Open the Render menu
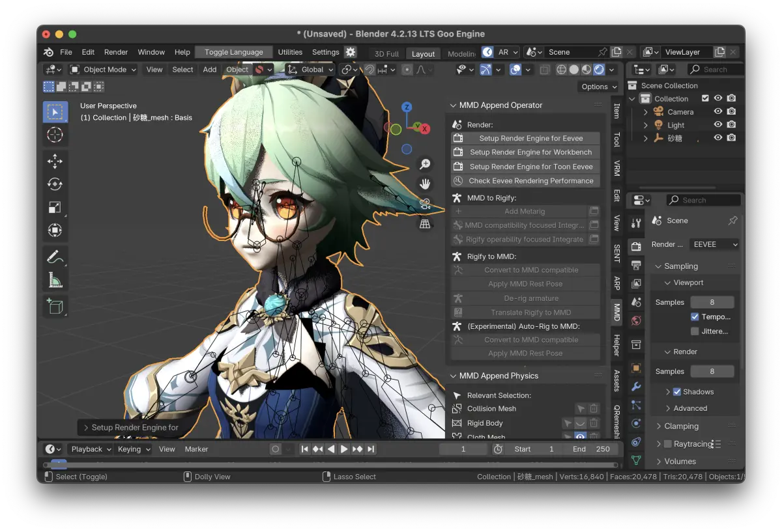The height and width of the screenshot is (532, 782). [x=116, y=52]
